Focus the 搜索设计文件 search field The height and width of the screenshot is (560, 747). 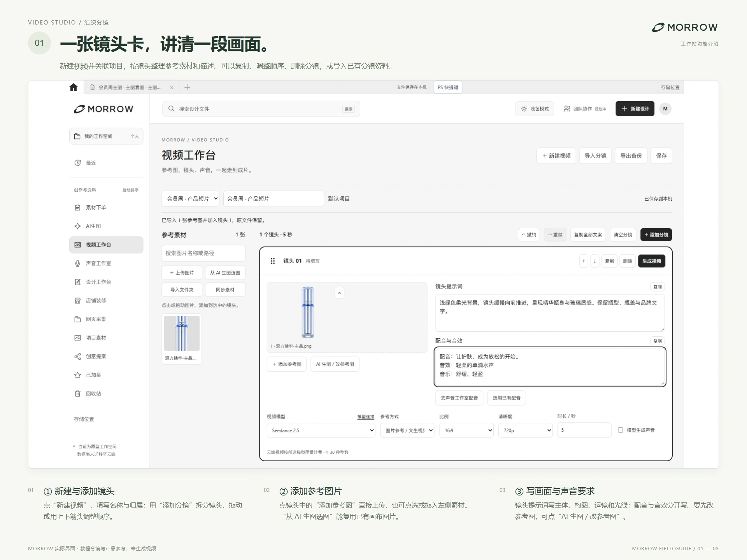point(261,109)
